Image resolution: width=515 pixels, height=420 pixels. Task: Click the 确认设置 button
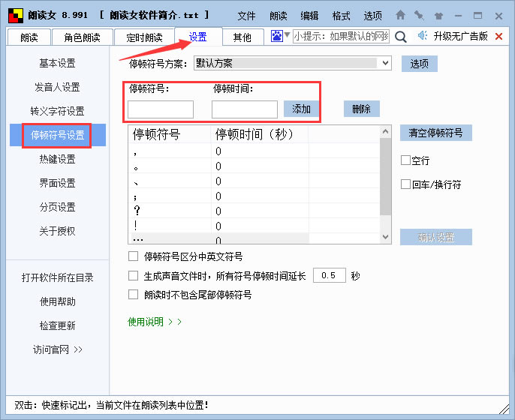pos(436,237)
